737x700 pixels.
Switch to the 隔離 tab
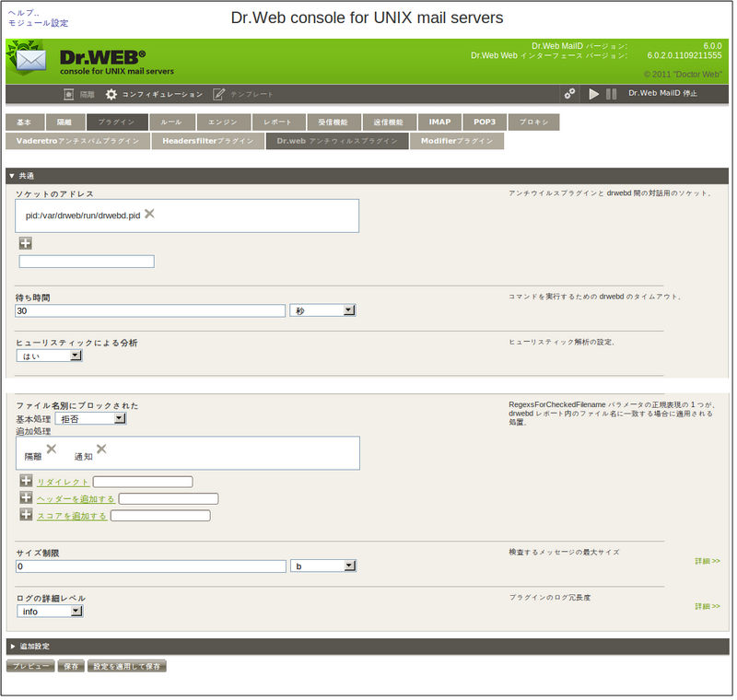(65, 122)
